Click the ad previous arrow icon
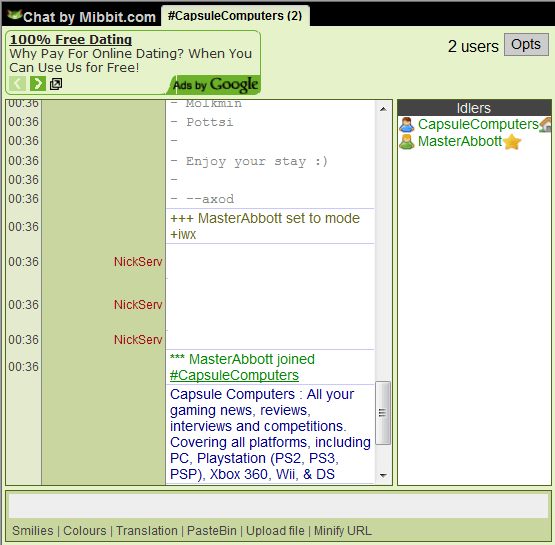The width and height of the screenshot is (555, 545). (x=17, y=84)
